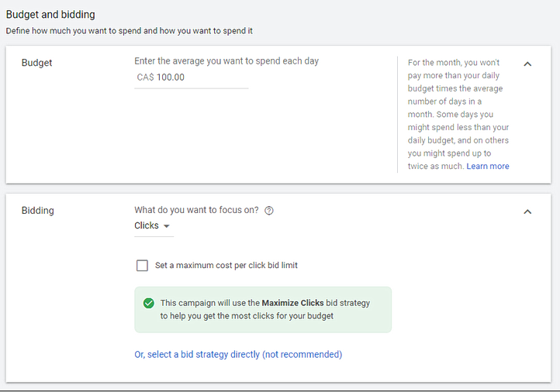Select the Budget section title
Screen dimensions: 560x392
(x=36, y=62)
